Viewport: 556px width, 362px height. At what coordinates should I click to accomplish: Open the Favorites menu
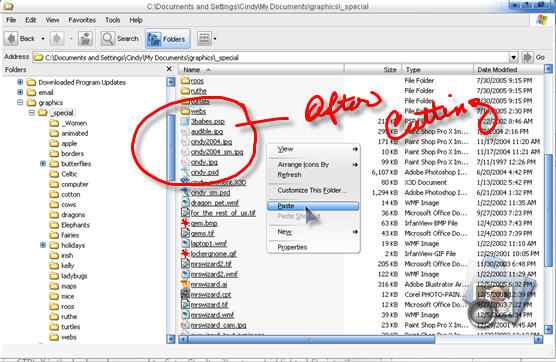tap(82, 20)
